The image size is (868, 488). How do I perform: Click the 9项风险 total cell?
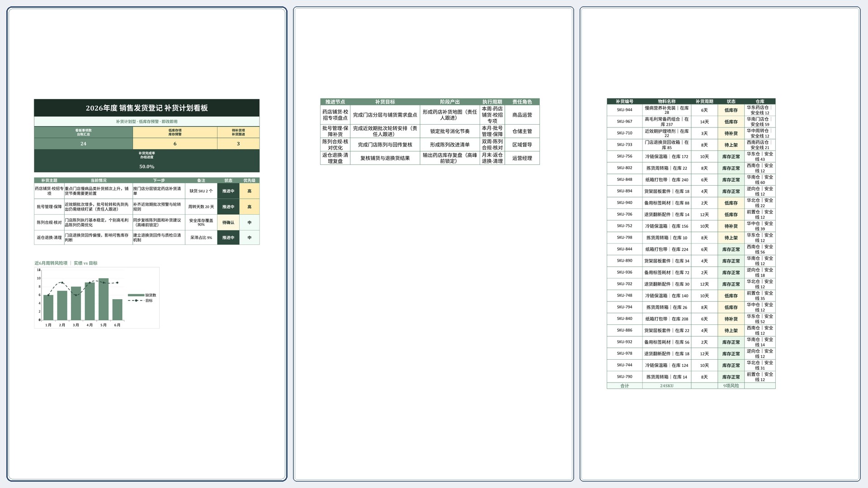(731, 386)
